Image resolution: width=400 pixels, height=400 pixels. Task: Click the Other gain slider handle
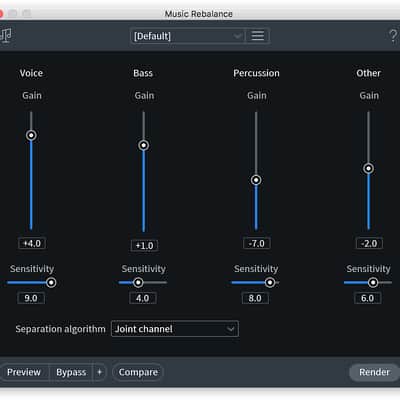coord(368,168)
